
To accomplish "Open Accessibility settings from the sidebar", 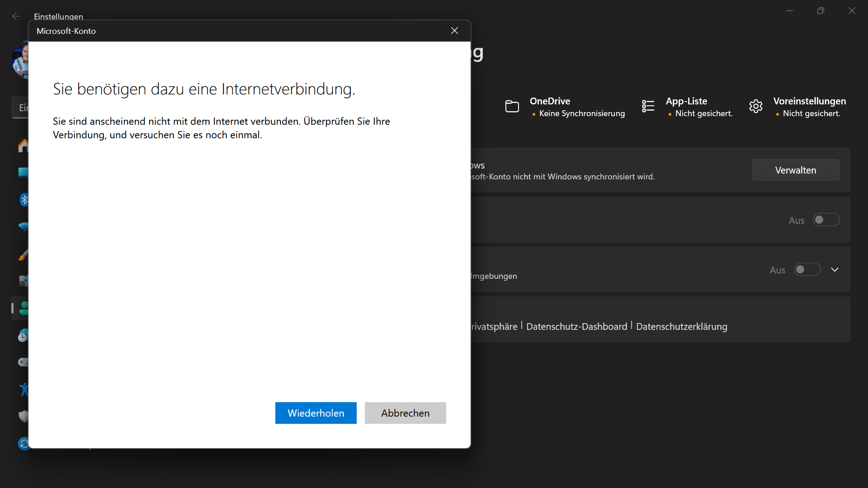I will pyautogui.click(x=24, y=389).
